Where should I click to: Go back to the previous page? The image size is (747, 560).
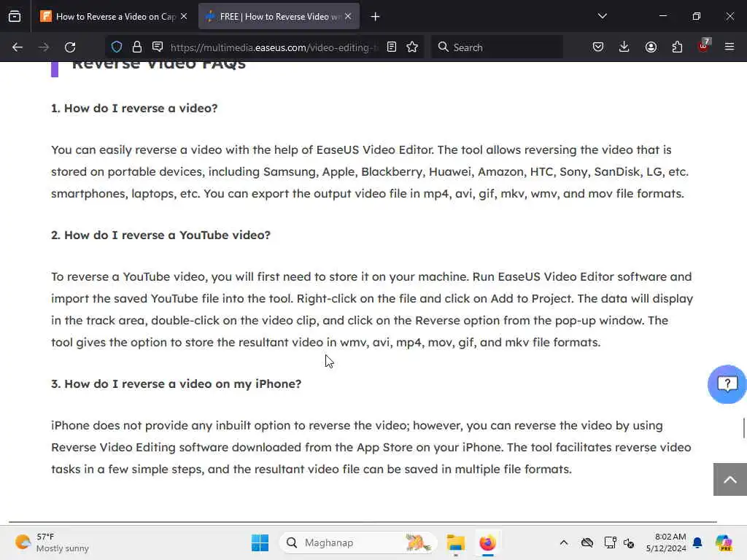tap(18, 47)
